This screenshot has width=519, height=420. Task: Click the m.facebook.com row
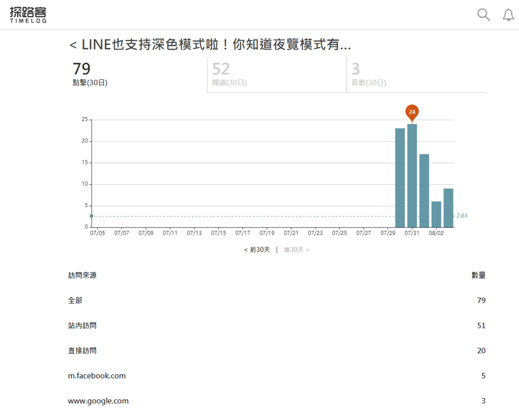(x=277, y=376)
